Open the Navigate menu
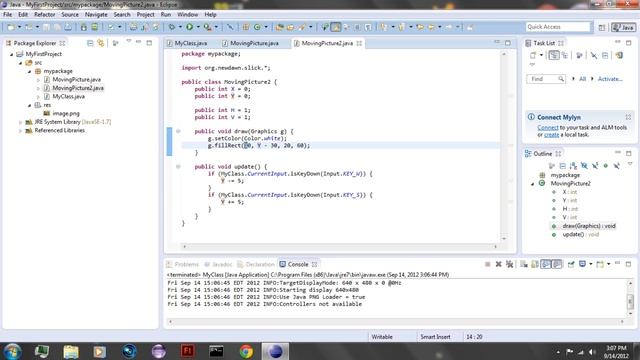Image resolution: width=640 pixels, height=360 pixels. (96, 14)
